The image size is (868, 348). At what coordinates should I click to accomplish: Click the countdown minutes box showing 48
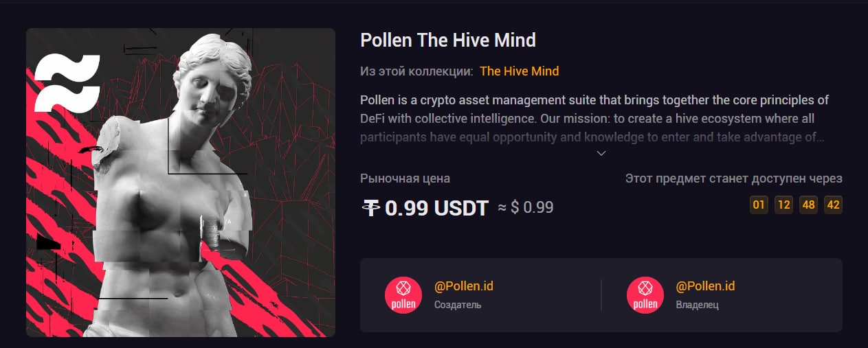click(x=808, y=205)
